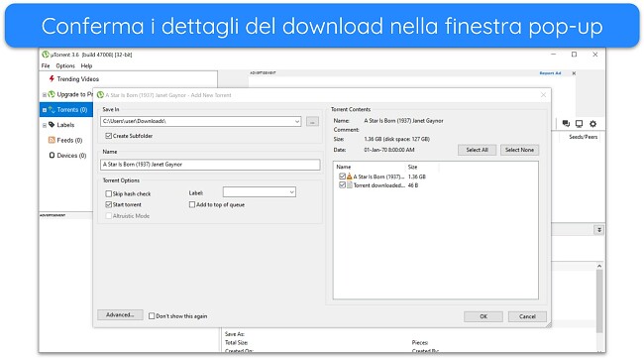
Task: Open the Label dropdown
Action: [x=291, y=192]
